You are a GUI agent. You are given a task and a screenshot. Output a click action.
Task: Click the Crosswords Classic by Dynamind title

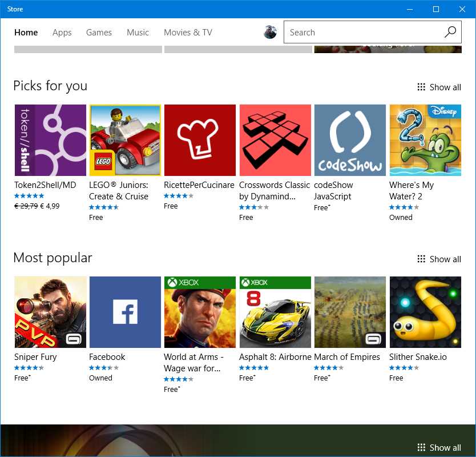[x=275, y=191]
